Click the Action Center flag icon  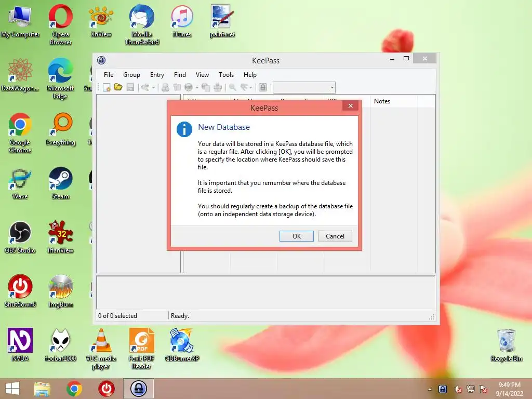tap(483, 389)
